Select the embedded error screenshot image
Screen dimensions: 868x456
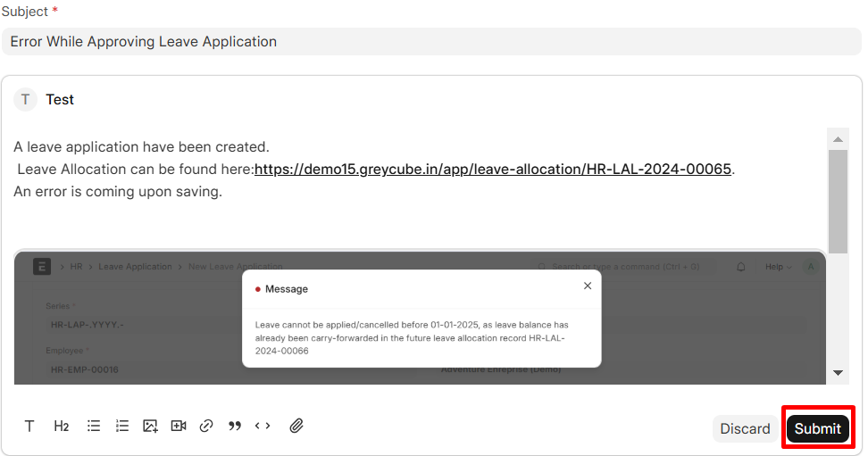[x=420, y=317]
